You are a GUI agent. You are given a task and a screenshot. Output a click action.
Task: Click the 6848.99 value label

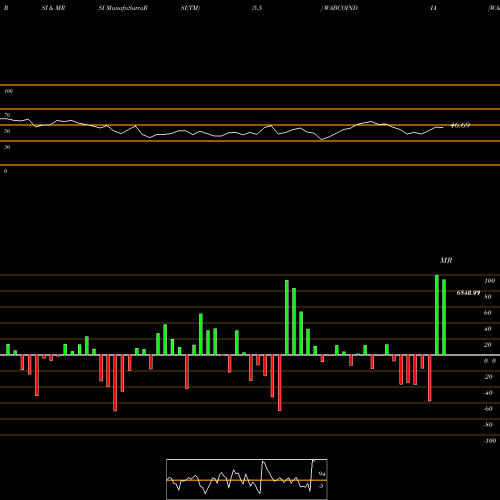pyautogui.click(x=468, y=293)
